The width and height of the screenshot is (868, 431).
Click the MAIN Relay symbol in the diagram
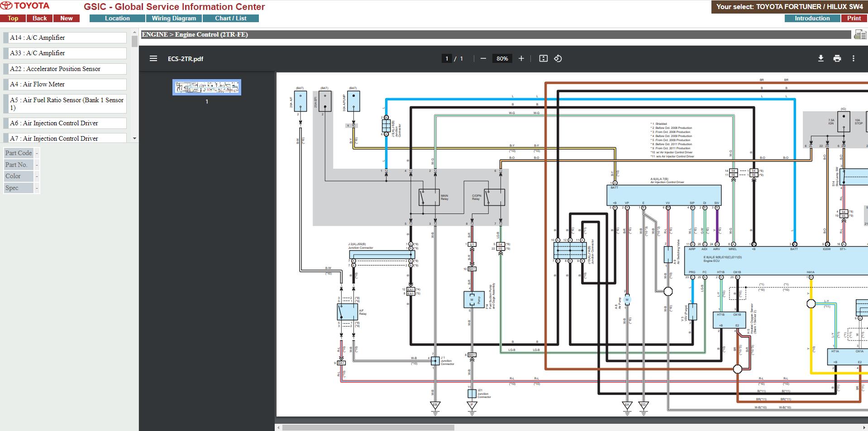click(x=429, y=197)
